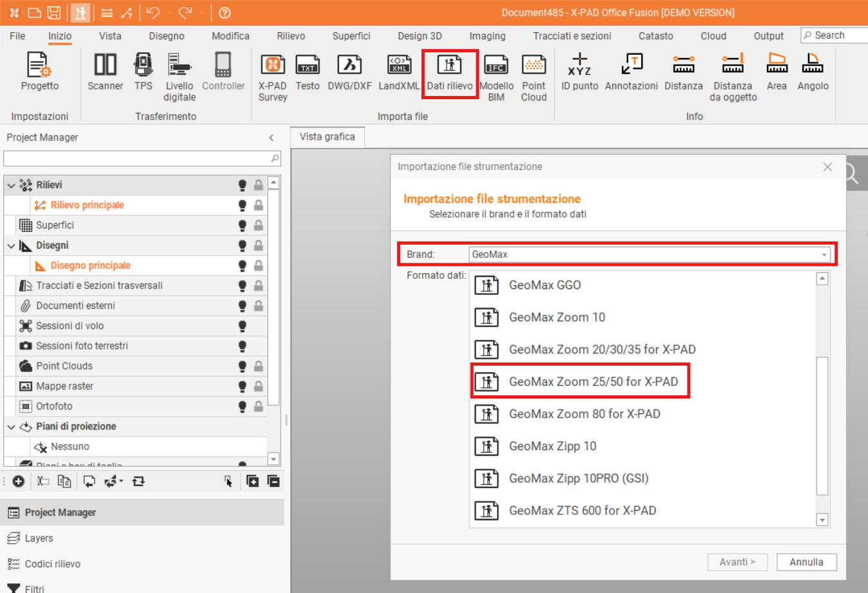Collapse the Rilievi tree node
This screenshot has height=593, width=868.
point(11,185)
